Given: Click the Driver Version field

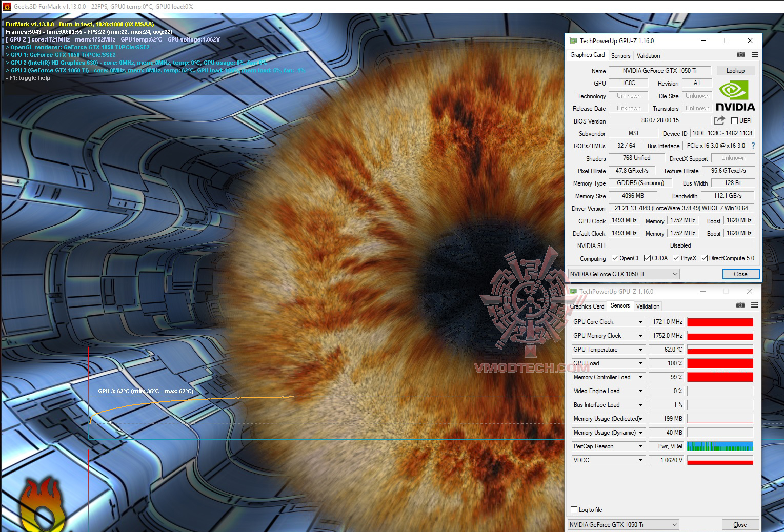Looking at the screenshot, I should [x=681, y=208].
